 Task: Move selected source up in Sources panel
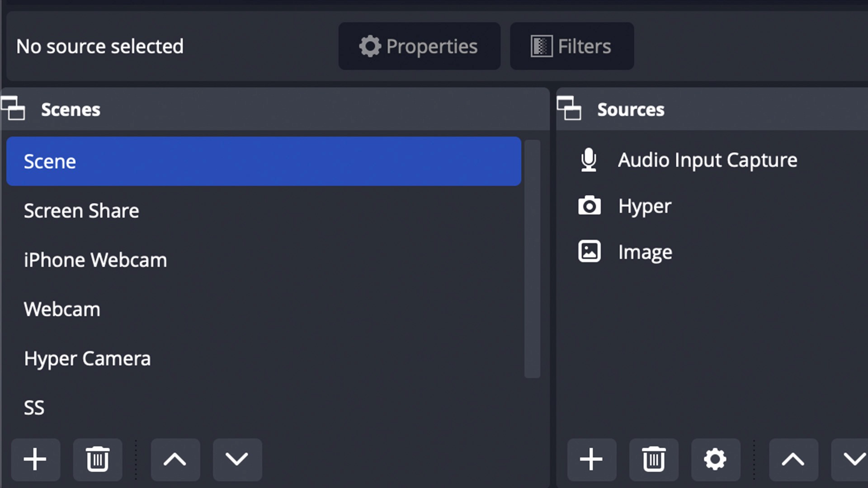(793, 460)
